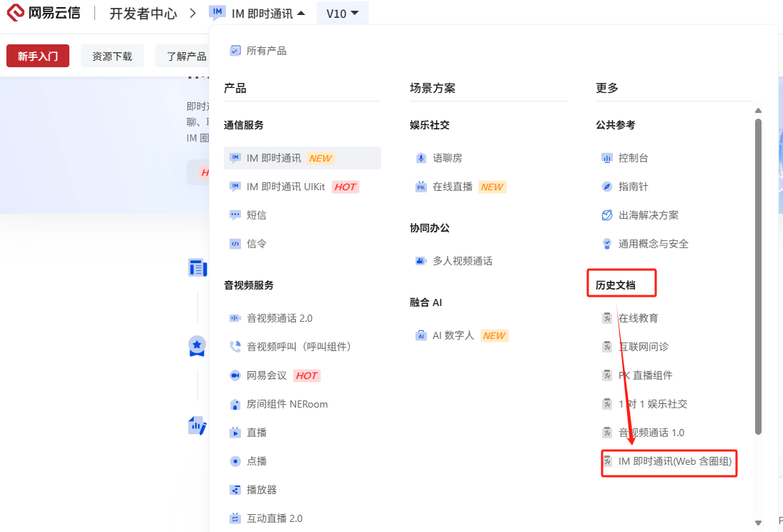Click the 融合 AI section label

(x=425, y=302)
